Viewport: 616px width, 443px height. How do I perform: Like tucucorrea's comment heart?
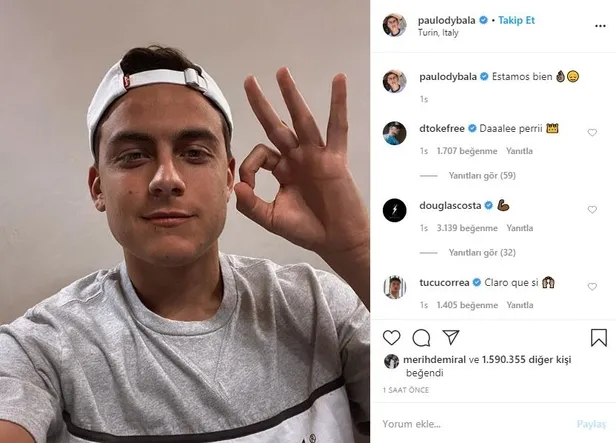(592, 287)
